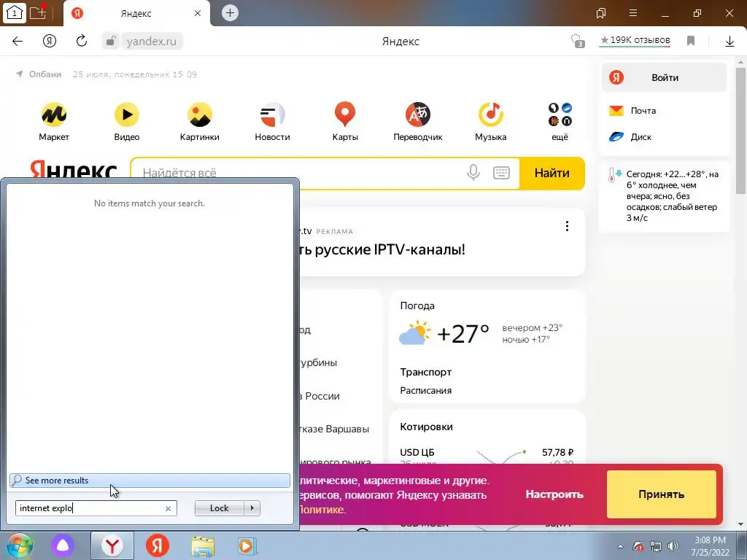Open the browser hamburger menu
The width and height of the screenshot is (747, 560).
click(633, 13)
